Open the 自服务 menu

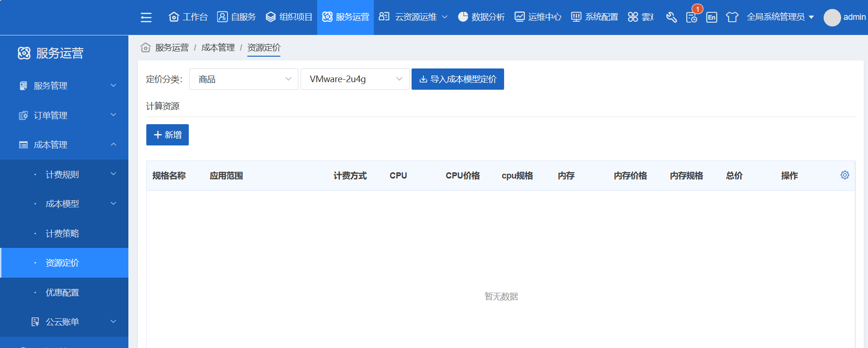236,17
